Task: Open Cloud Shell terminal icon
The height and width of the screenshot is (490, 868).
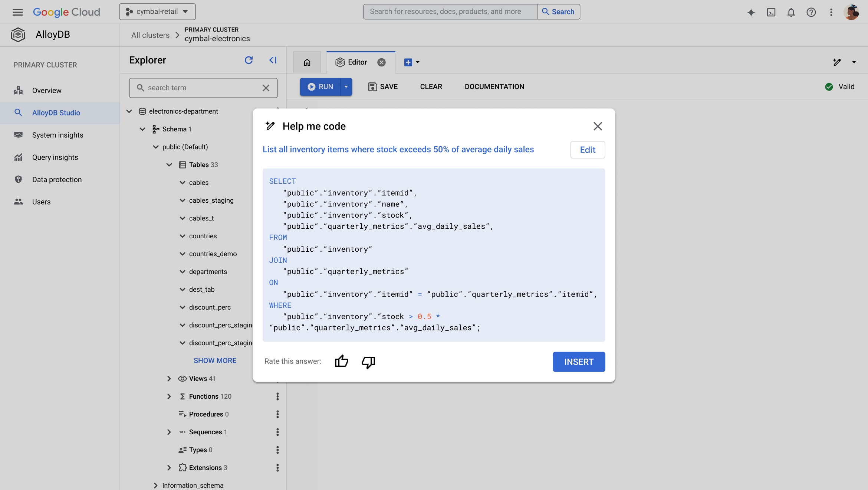Action: click(x=771, y=12)
